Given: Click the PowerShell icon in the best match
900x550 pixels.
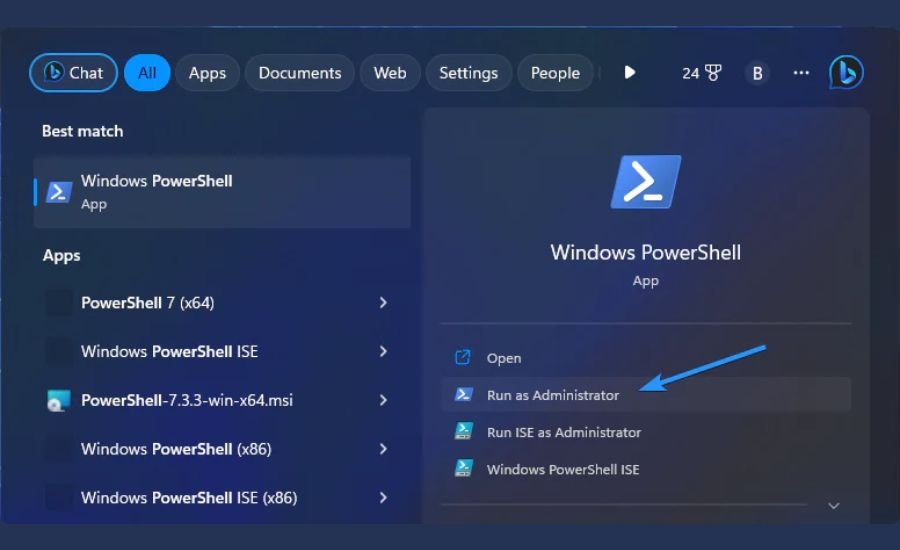Looking at the screenshot, I should [59, 192].
